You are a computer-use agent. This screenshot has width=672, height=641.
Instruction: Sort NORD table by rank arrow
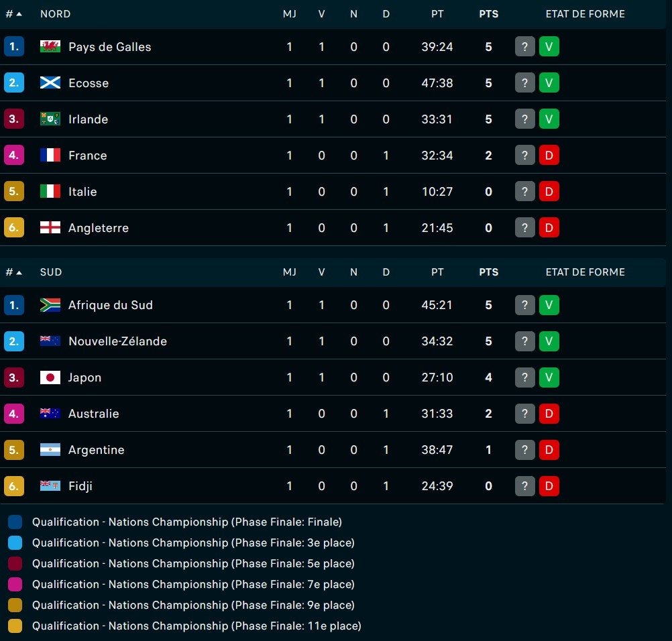click(x=19, y=14)
